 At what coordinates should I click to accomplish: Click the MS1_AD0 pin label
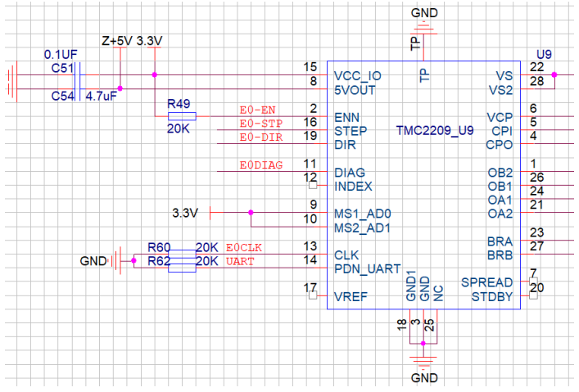tap(362, 214)
